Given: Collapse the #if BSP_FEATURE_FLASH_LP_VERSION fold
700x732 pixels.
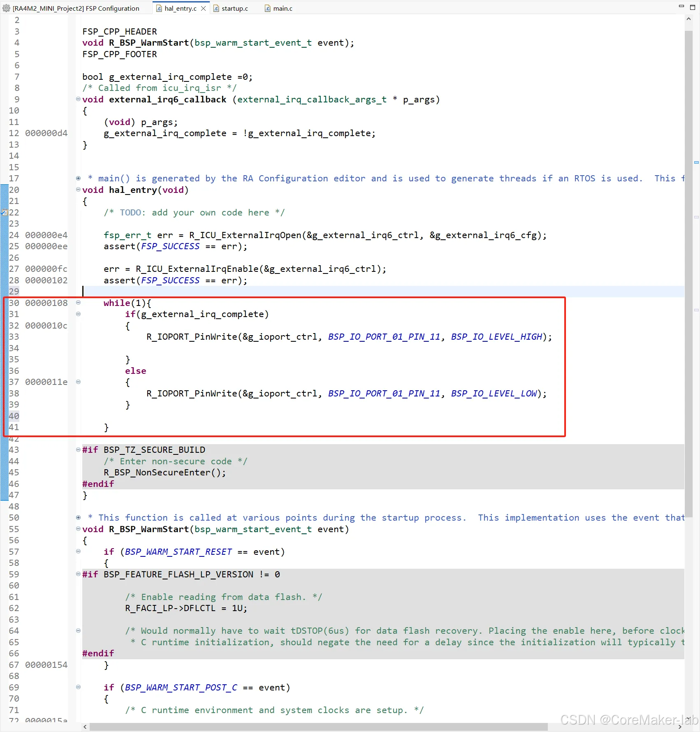Looking at the screenshot, I should click(x=78, y=574).
